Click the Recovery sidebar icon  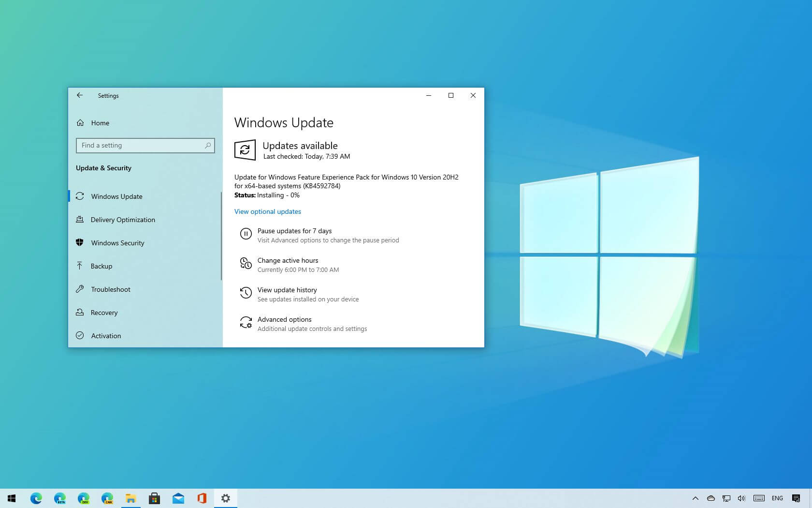[80, 312]
